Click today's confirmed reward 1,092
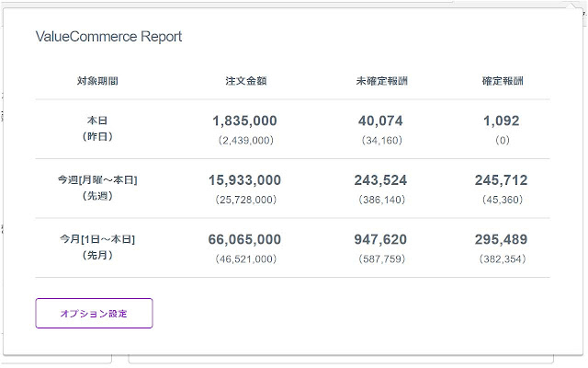 [x=502, y=121]
